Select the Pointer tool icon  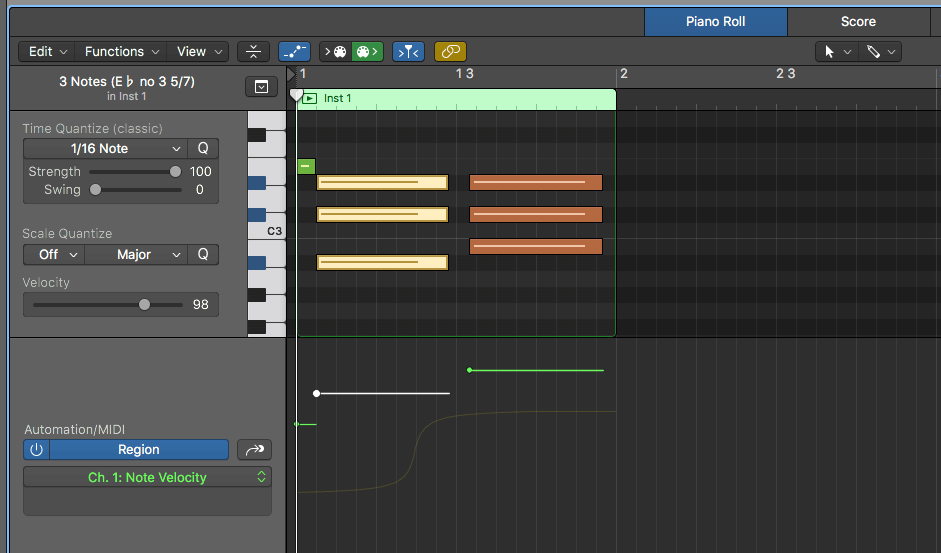[829, 52]
